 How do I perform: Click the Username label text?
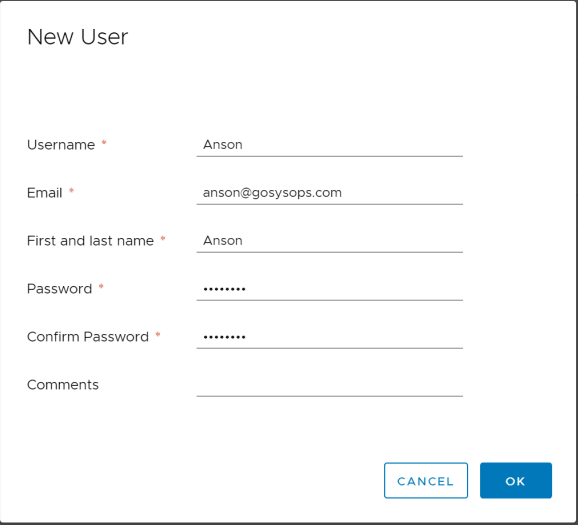tap(61, 145)
